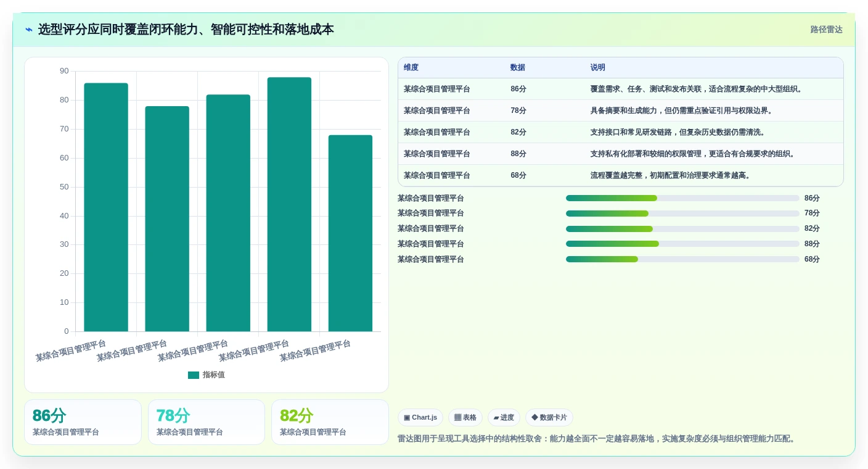Select the 表格 tag chip
The width and height of the screenshot is (868, 469).
click(465, 418)
